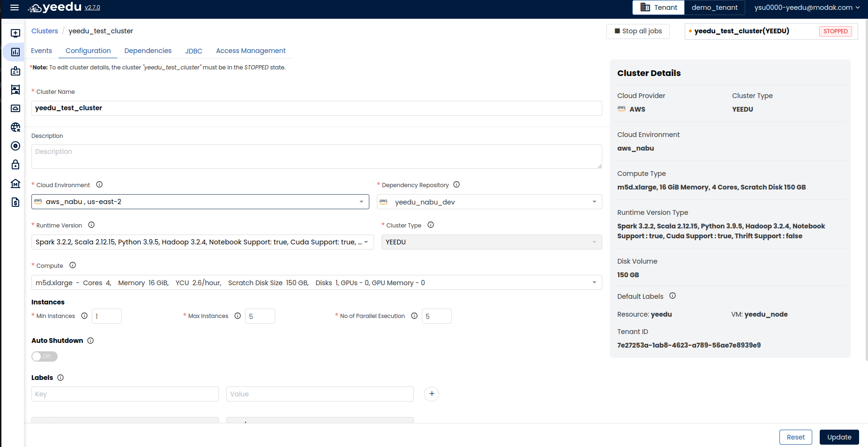The image size is (868, 447).
Task: Switch to the Events tab
Action: (x=41, y=51)
